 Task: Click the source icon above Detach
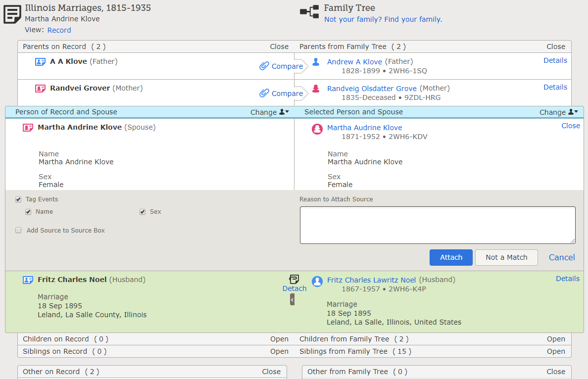point(294,280)
